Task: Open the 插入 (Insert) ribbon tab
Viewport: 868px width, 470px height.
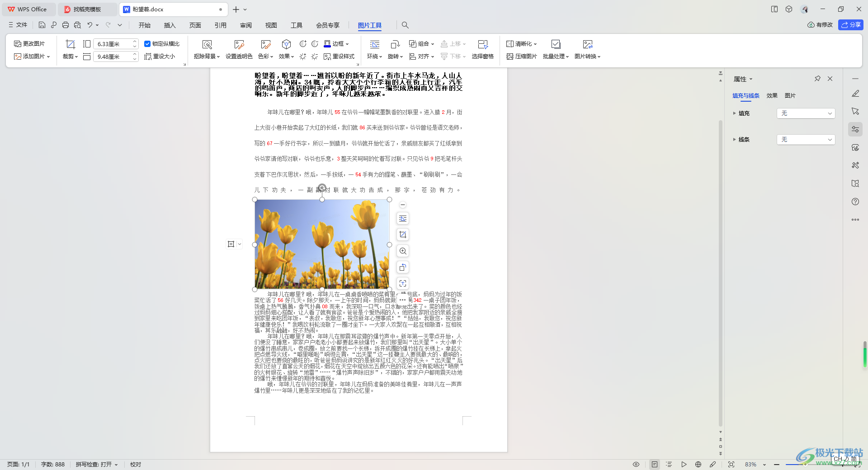Action: pos(170,25)
